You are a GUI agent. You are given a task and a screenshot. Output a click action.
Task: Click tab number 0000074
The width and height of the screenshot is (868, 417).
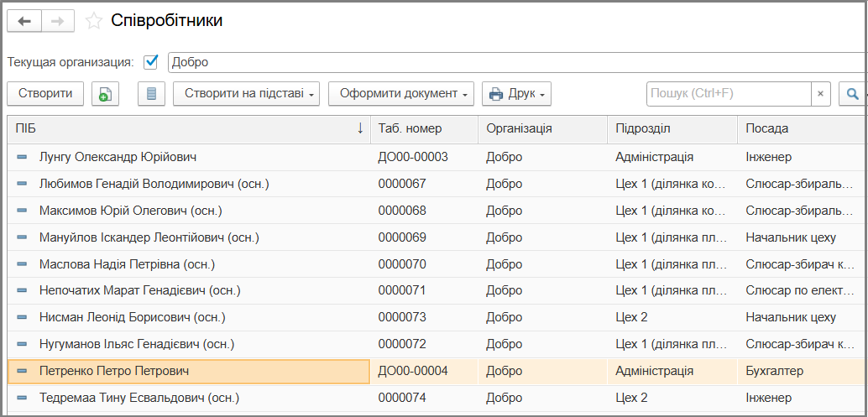point(402,398)
